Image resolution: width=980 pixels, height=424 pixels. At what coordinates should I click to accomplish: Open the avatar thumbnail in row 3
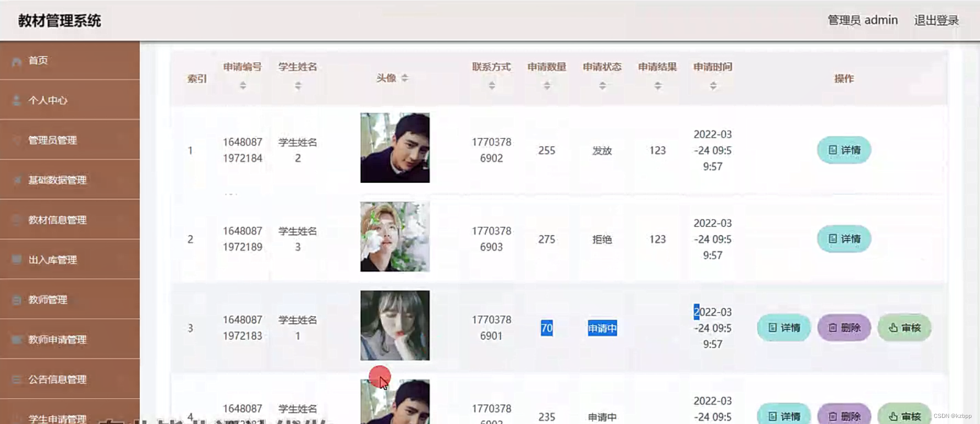click(395, 325)
